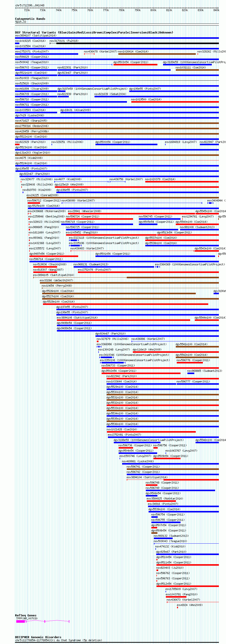Click label nsv981008 (Sudmant2013)

(x=197, y=227)
